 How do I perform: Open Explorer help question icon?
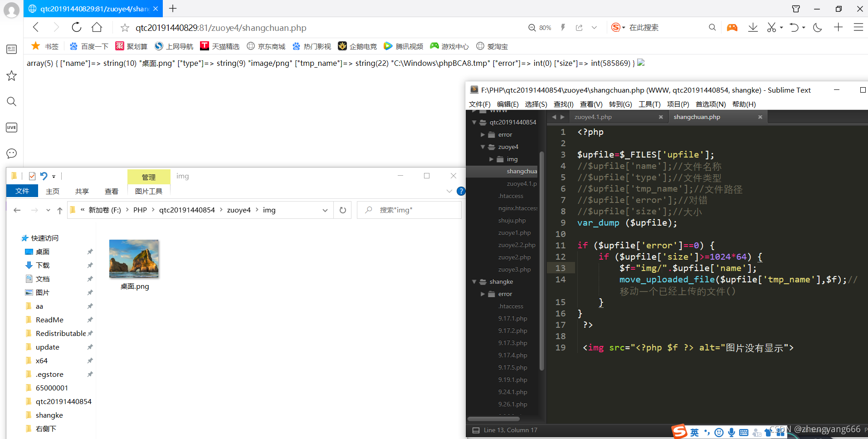461,191
